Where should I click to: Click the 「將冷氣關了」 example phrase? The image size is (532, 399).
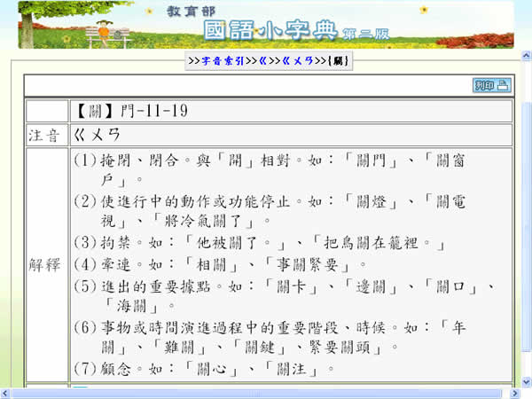[x=203, y=221]
